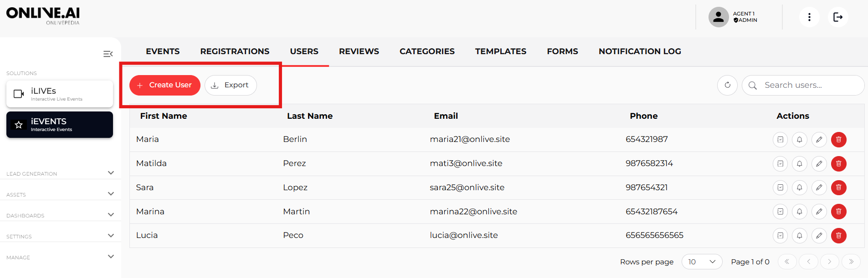
Task: Expand the Dashboards sidebar section
Action: point(111,215)
